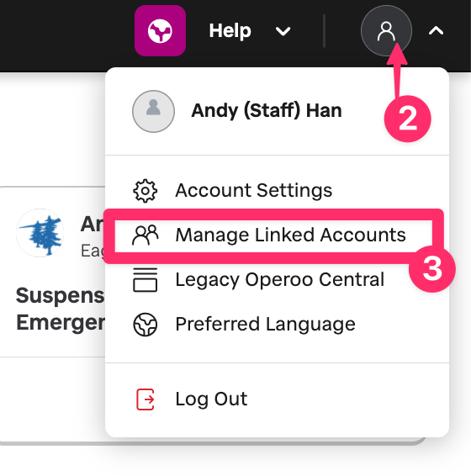Log Out of the account

click(211, 399)
